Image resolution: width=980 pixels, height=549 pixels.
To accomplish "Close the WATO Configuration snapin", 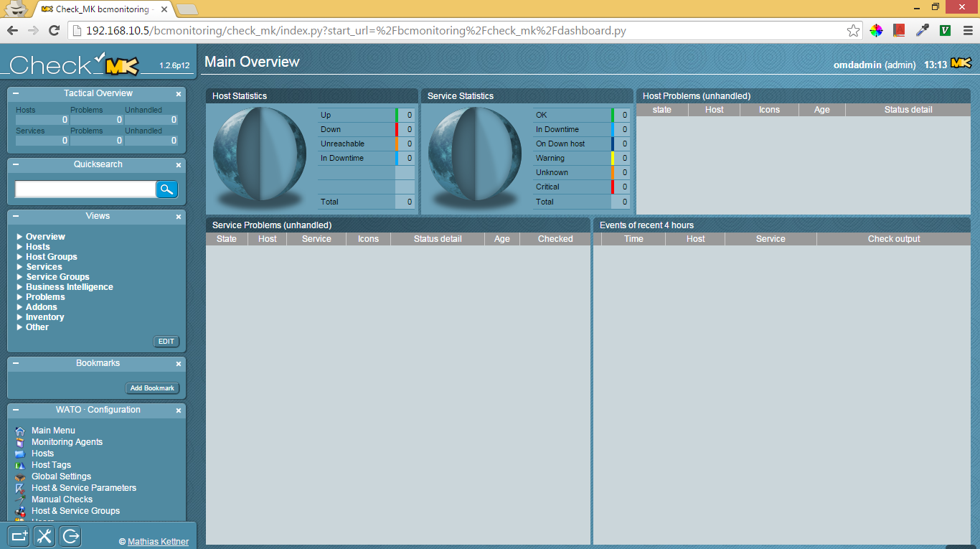I will tap(179, 410).
